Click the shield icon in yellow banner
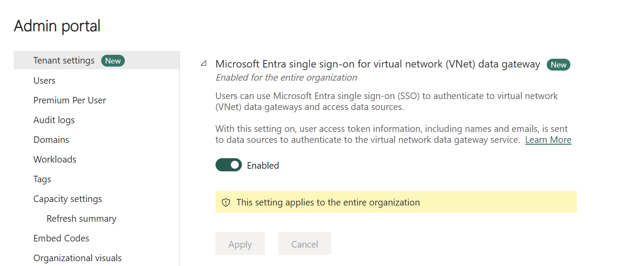 [226, 202]
